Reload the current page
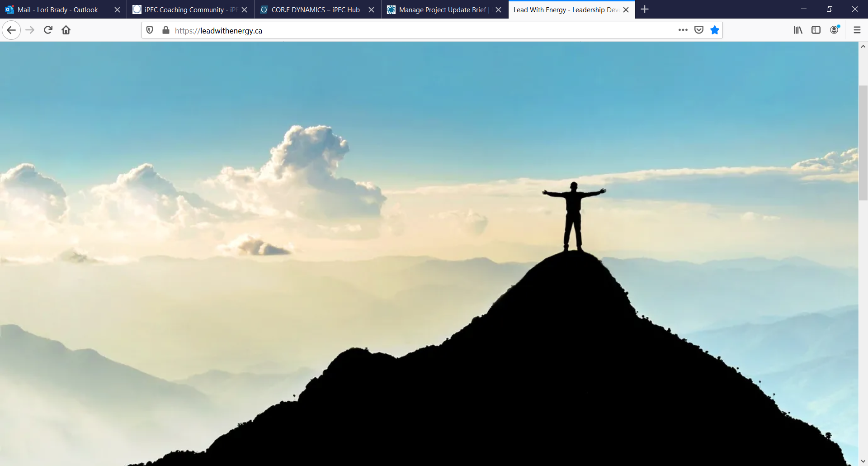The image size is (868, 466). click(48, 30)
